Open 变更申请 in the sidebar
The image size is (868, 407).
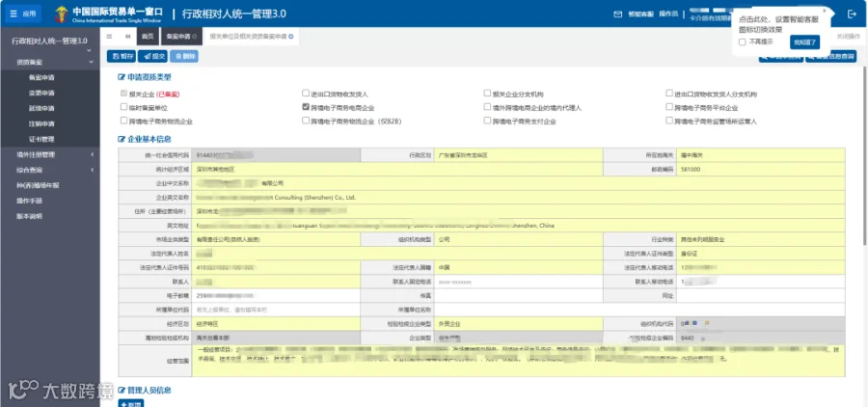click(x=41, y=93)
